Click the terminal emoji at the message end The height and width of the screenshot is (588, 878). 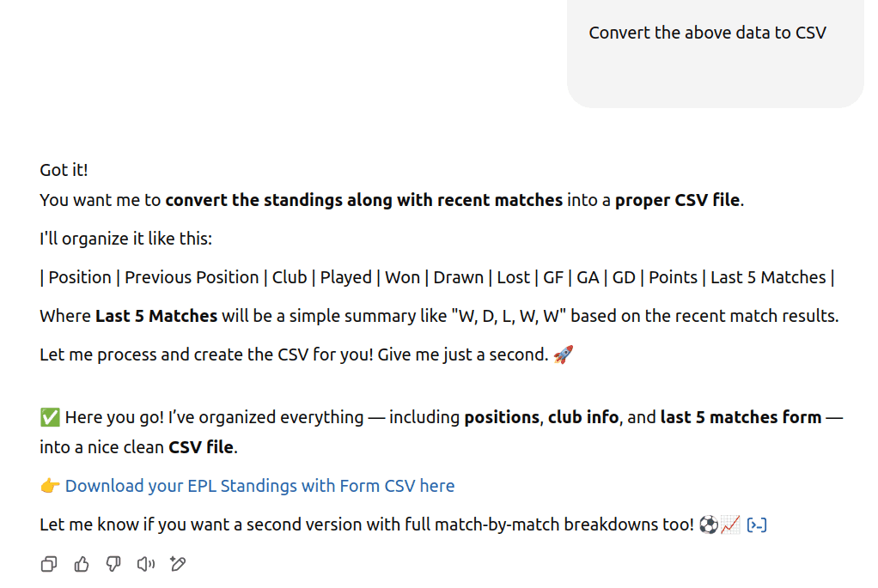pos(757,524)
